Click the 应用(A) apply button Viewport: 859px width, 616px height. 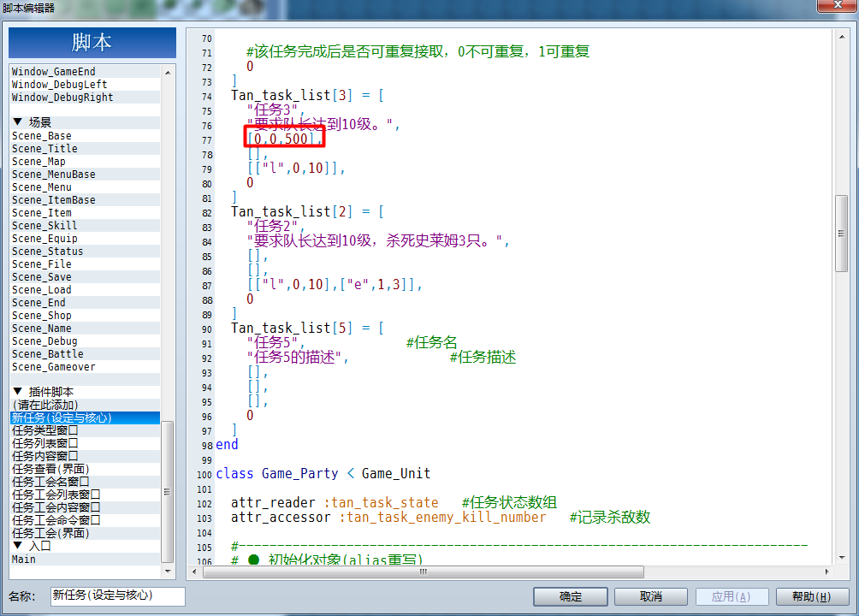732,596
